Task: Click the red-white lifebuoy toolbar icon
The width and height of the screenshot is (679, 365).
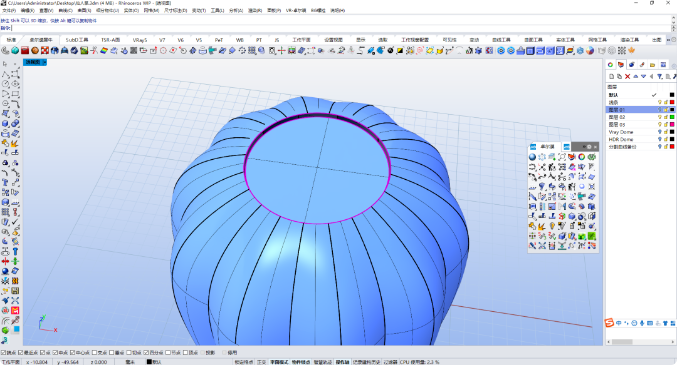Action: [45, 51]
